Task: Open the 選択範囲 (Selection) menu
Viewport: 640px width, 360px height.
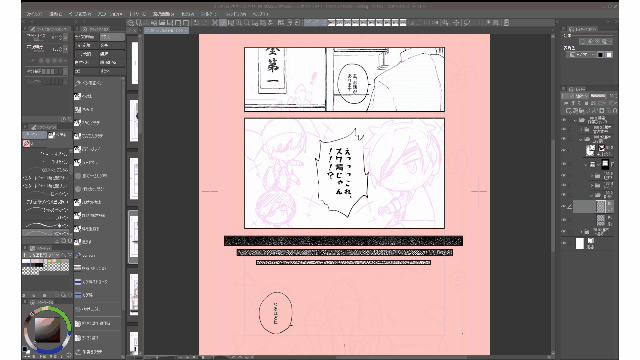Action: 163,14
